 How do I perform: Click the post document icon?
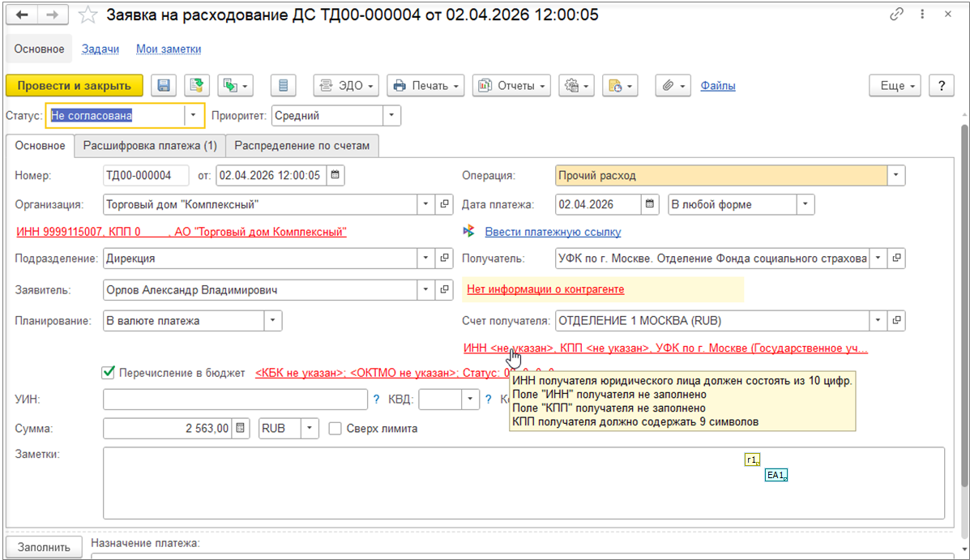[196, 85]
